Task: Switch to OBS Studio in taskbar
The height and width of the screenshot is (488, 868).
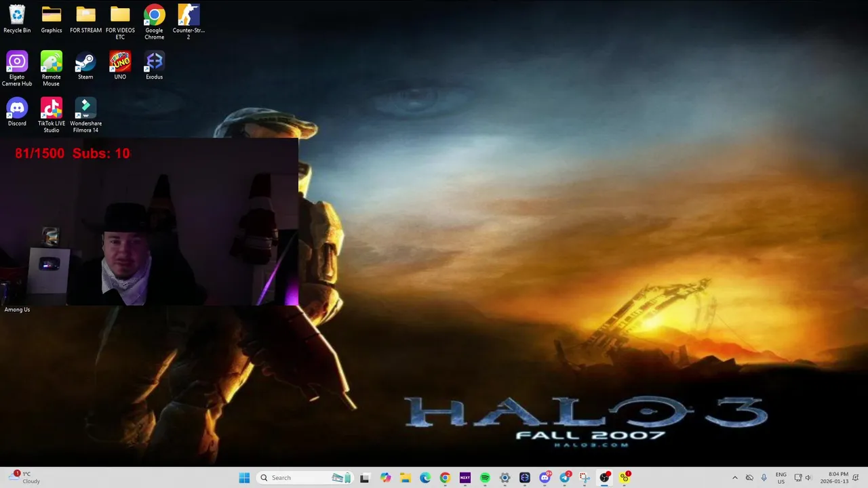Action: (605, 478)
